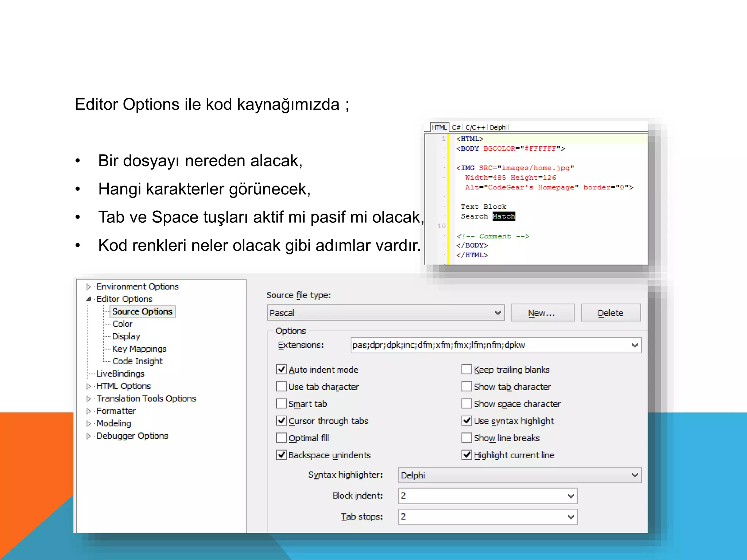Select Source Options in the tree
The width and height of the screenshot is (747, 560).
coord(142,311)
